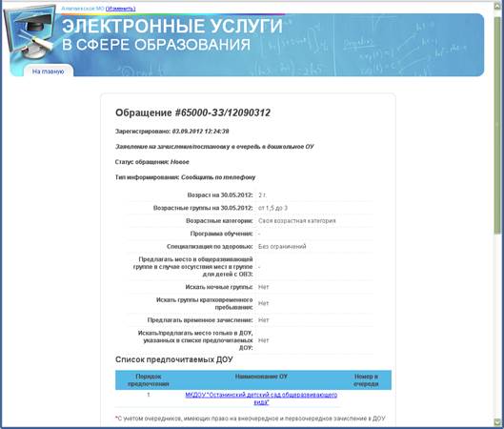The image size is (504, 429).
Task: Click the application type line 'Заявление на зачисление'
Action: point(214,147)
